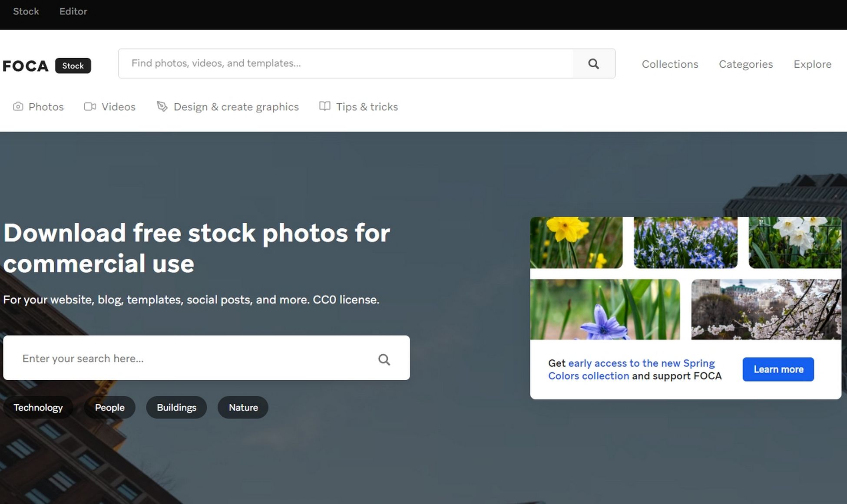Image resolution: width=847 pixels, height=504 pixels.
Task: Click the book icon beside Tips & tricks
Action: pos(324,106)
